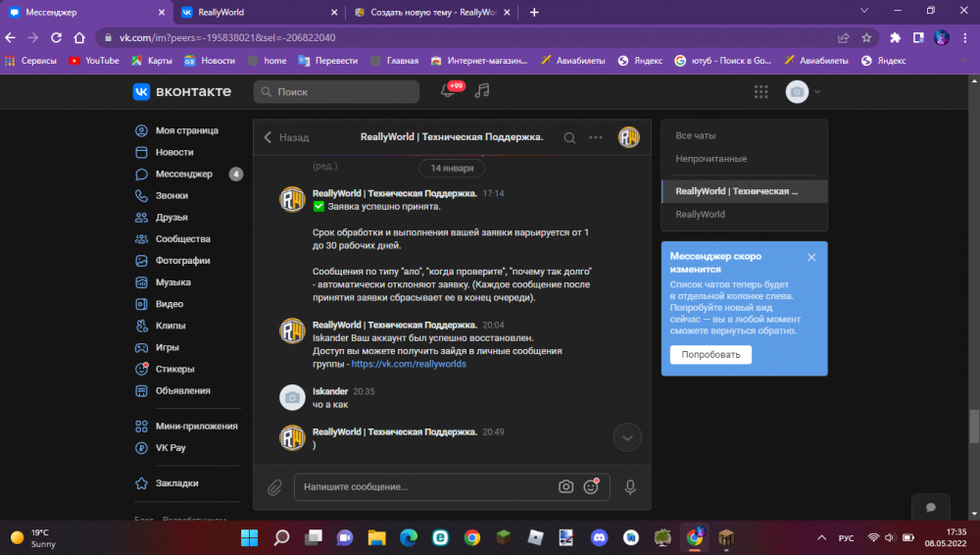Show hidden system tray icons chevron
This screenshot has height=555, width=980.
pyautogui.click(x=821, y=537)
